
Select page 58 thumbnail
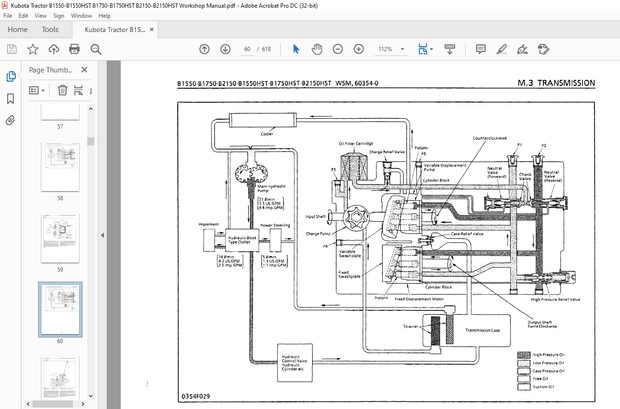(x=60, y=167)
